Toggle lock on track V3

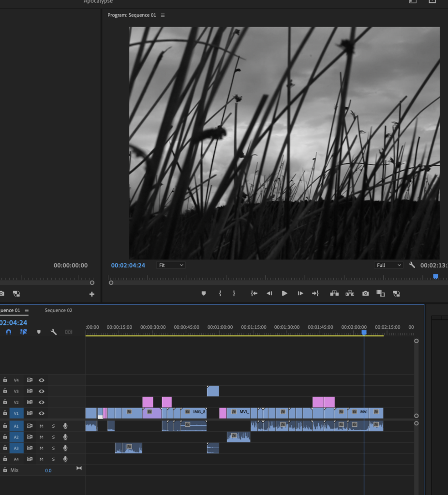pos(5,391)
